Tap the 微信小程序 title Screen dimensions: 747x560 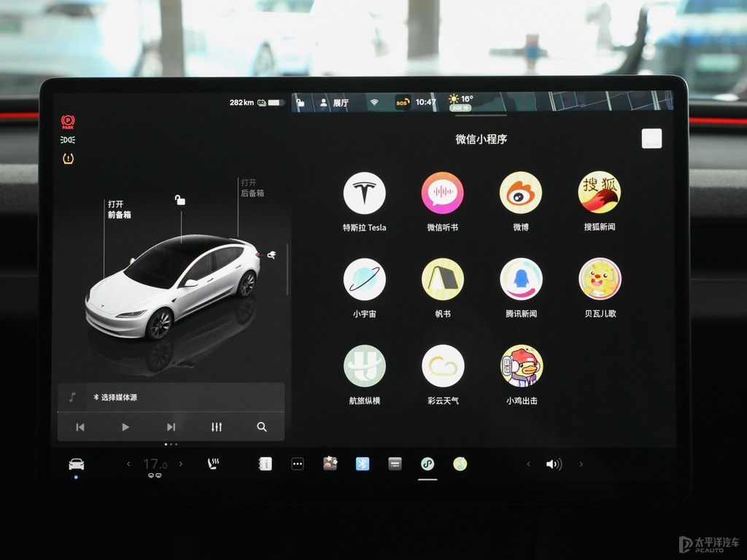tap(481, 139)
